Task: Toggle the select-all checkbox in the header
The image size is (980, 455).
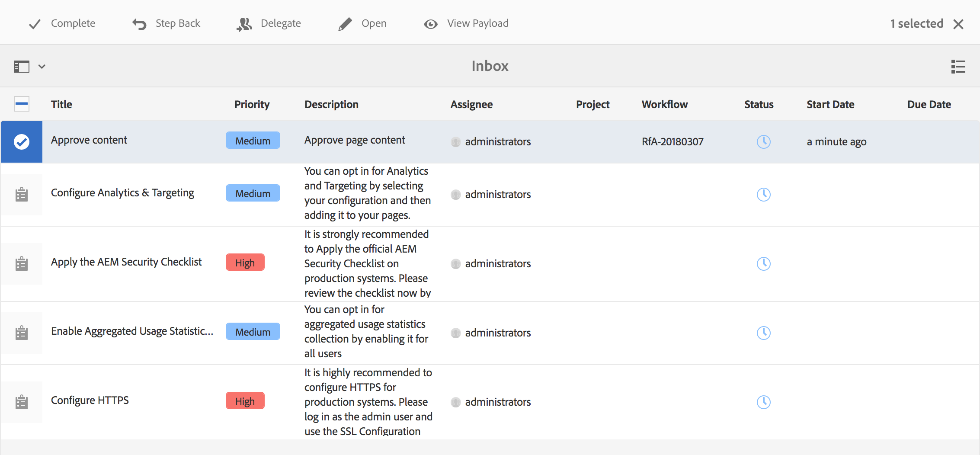Action: 22,104
